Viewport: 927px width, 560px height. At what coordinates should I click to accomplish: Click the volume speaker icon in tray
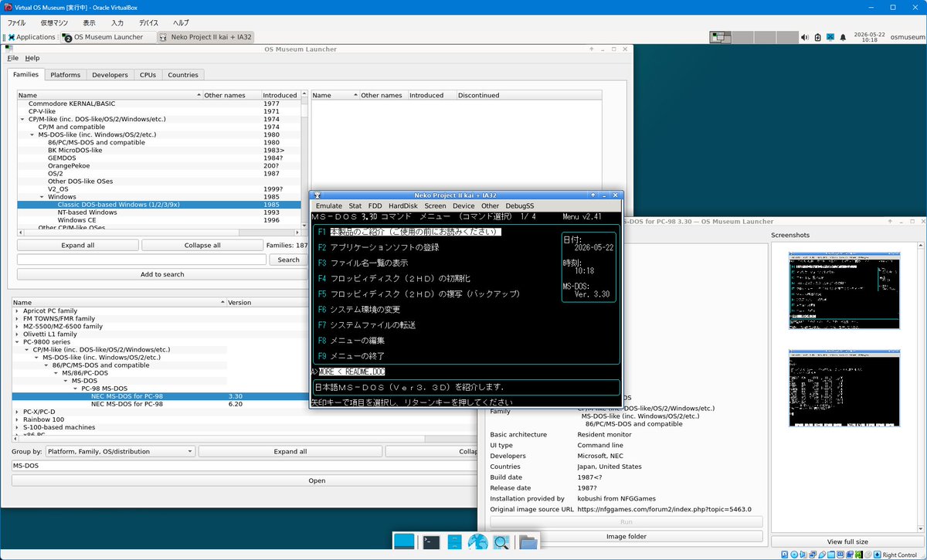804,37
